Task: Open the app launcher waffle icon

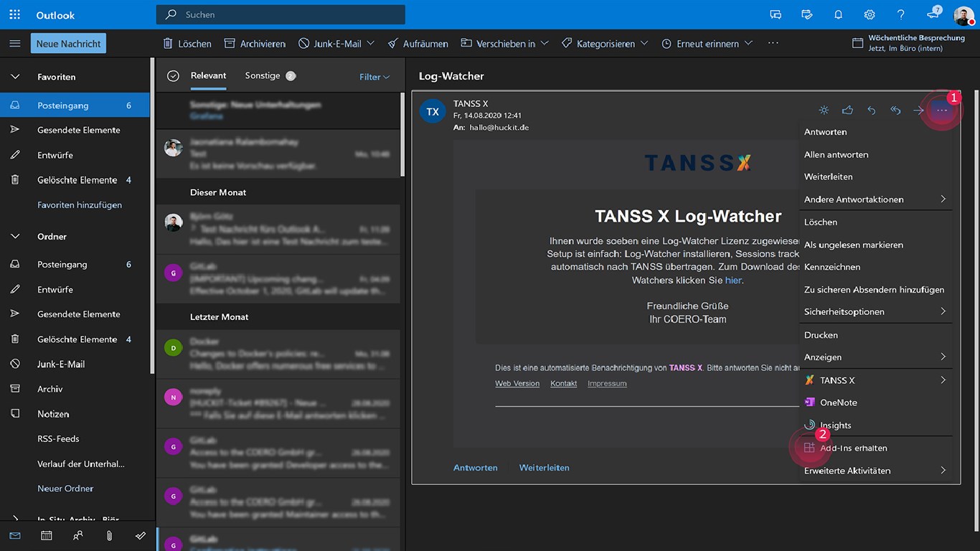Action: point(14,14)
